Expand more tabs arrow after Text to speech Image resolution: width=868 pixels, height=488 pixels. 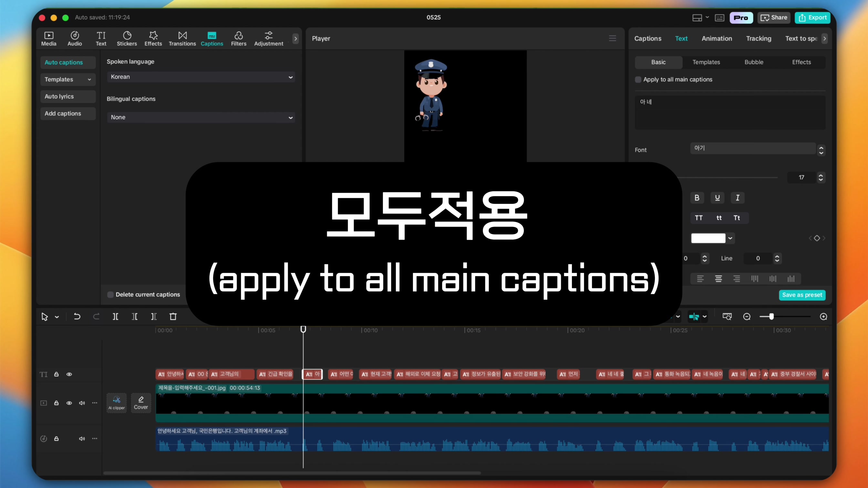pyautogui.click(x=824, y=39)
